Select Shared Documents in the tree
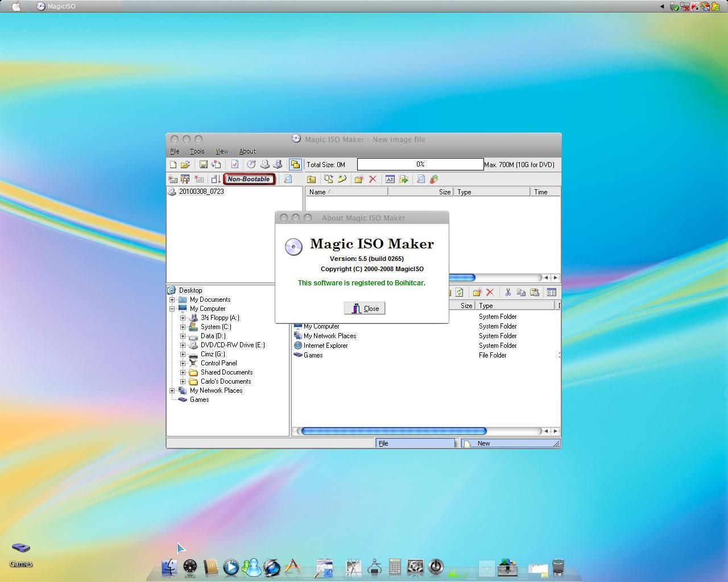The height and width of the screenshot is (582, 728). 226,372
